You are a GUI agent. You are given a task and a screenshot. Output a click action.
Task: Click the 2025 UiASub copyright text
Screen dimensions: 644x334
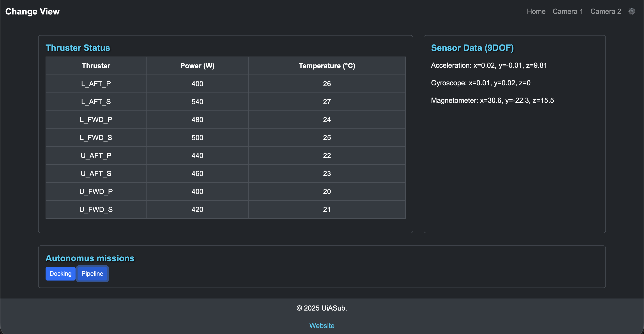322,308
